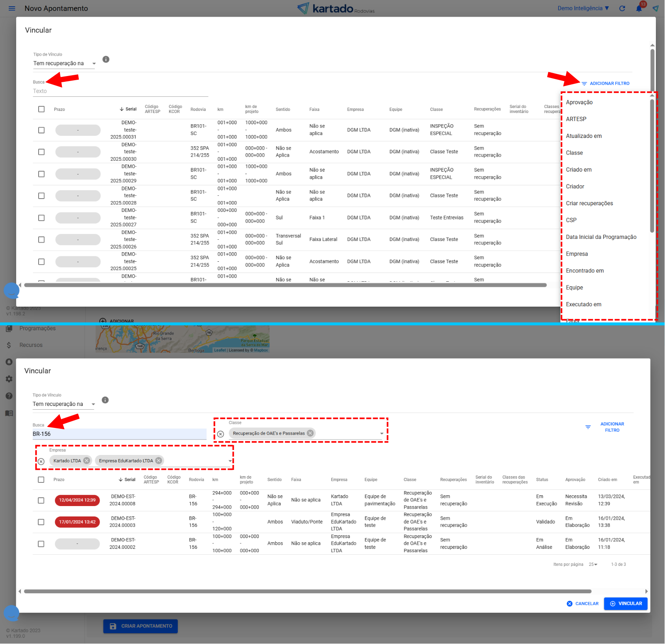Remove the Empresa EduKartado LTDA chip
Screen dimensions: 665x644
point(159,460)
